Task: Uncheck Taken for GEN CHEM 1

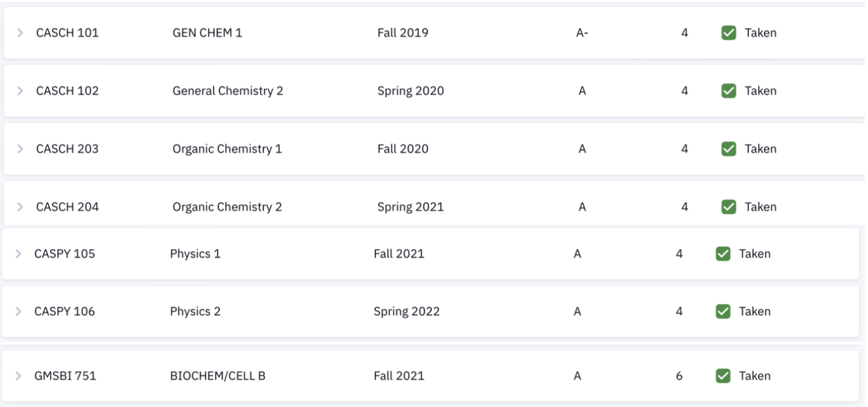Action: [x=729, y=33]
